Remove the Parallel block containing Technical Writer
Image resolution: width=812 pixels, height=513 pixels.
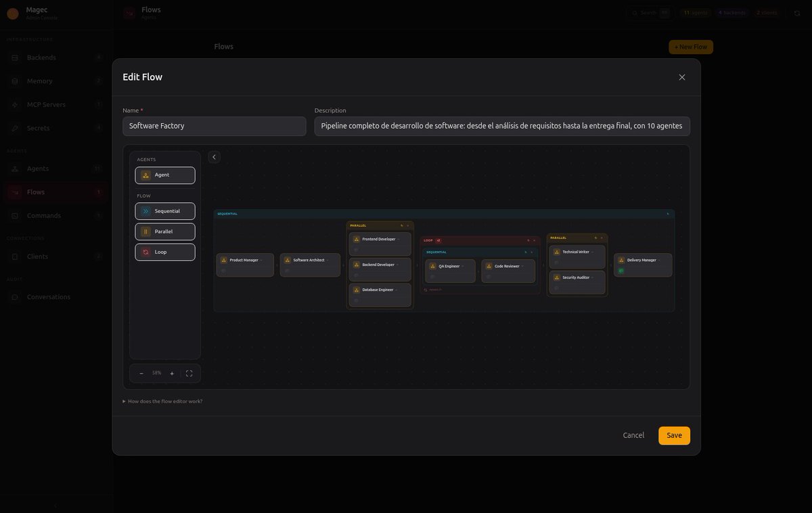(602, 238)
